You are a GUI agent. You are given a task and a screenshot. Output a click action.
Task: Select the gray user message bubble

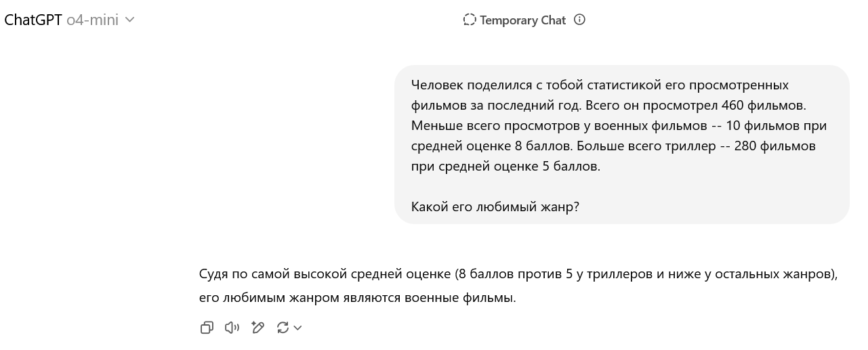click(621, 144)
